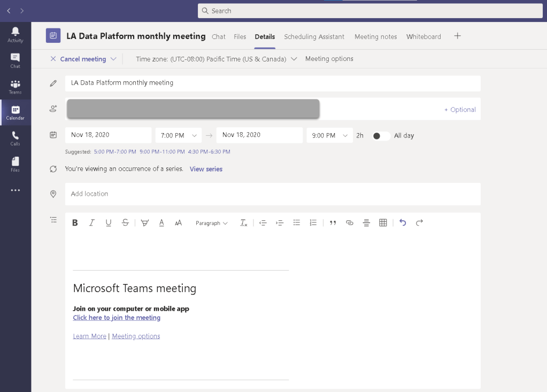
Task: Enable the All day toggle
Action: pos(381,136)
